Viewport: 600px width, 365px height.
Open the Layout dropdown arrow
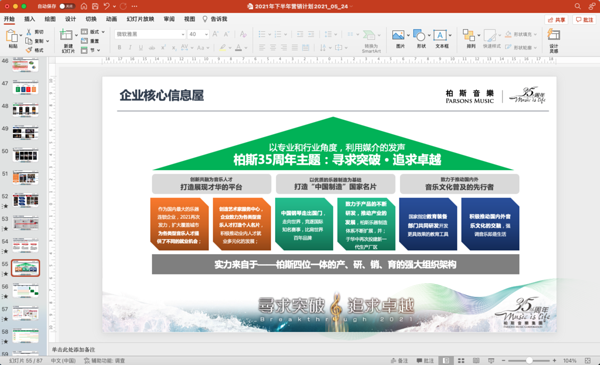click(103, 32)
